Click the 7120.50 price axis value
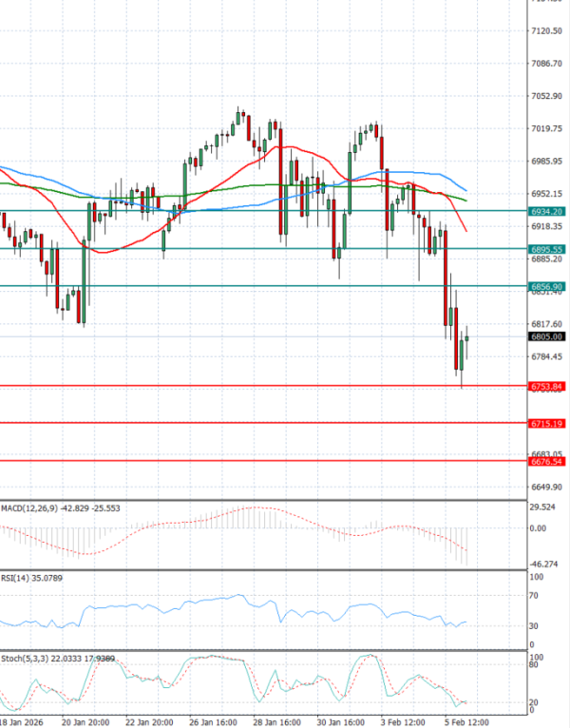Image resolution: width=570 pixels, height=728 pixels. [x=548, y=31]
